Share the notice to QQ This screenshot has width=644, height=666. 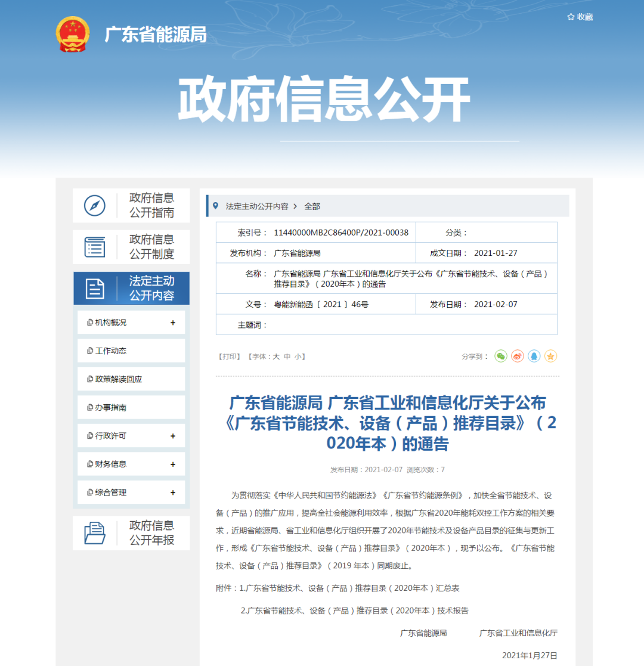point(534,356)
